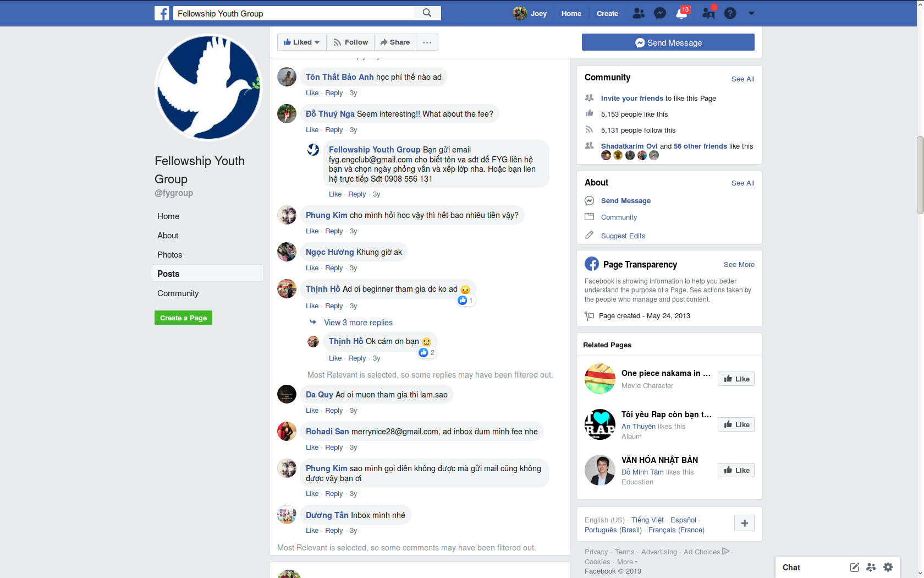Click the search magnifier icon
Screen dimensions: 924x578
(x=427, y=13)
